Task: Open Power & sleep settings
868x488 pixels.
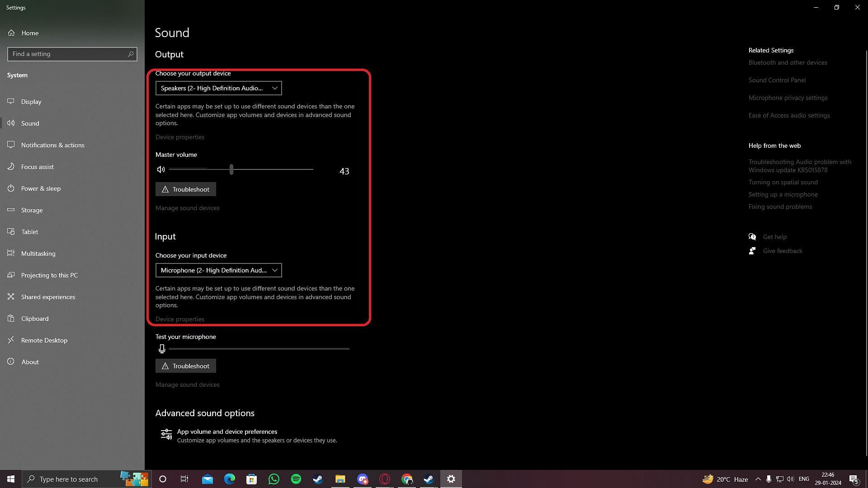Action: click(x=72, y=188)
